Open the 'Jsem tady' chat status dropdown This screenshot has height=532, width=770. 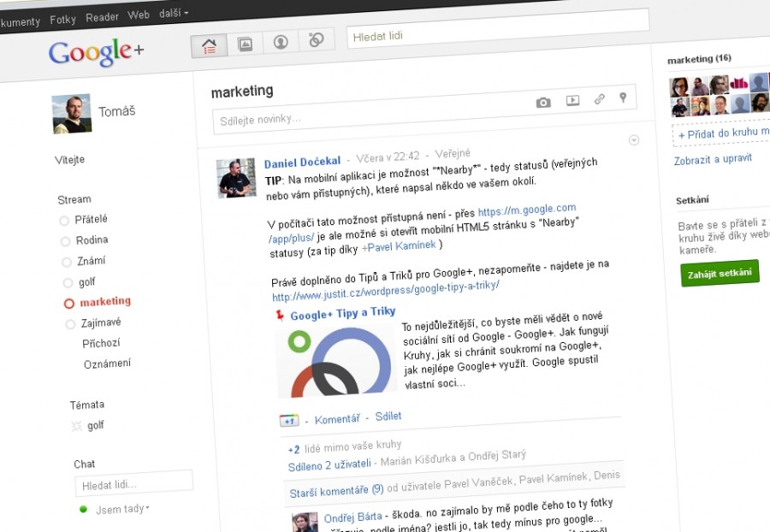click(122, 509)
